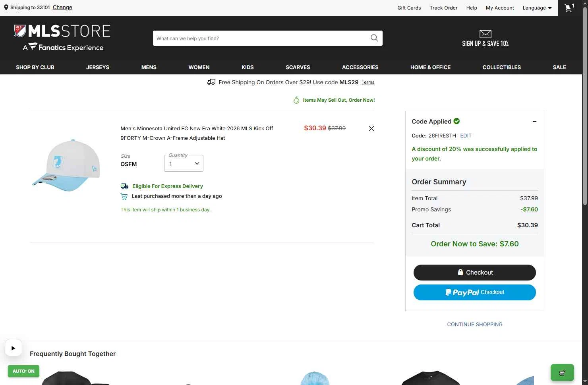Click the green cart widget icon
The height and width of the screenshot is (385, 588).
coord(562,373)
